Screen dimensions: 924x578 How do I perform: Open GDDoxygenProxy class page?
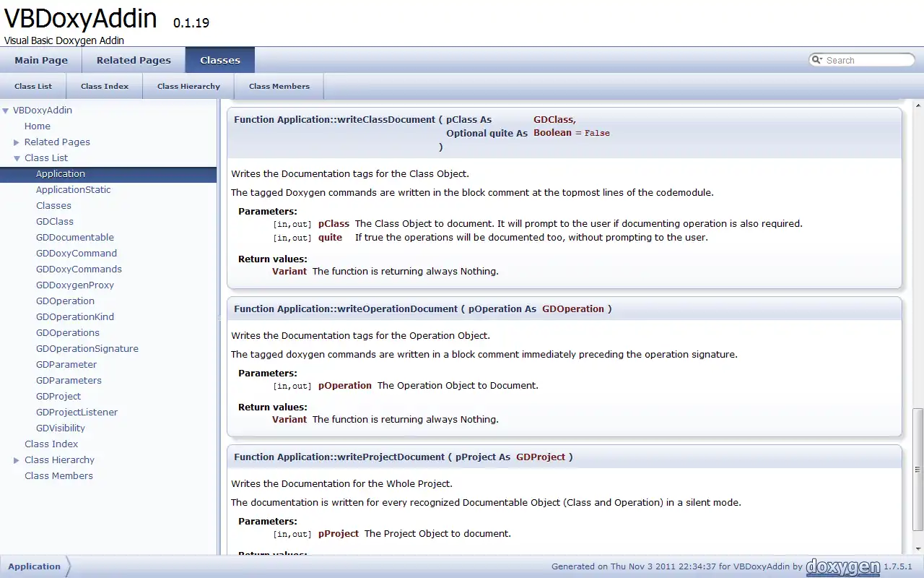pyautogui.click(x=75, y=285)
